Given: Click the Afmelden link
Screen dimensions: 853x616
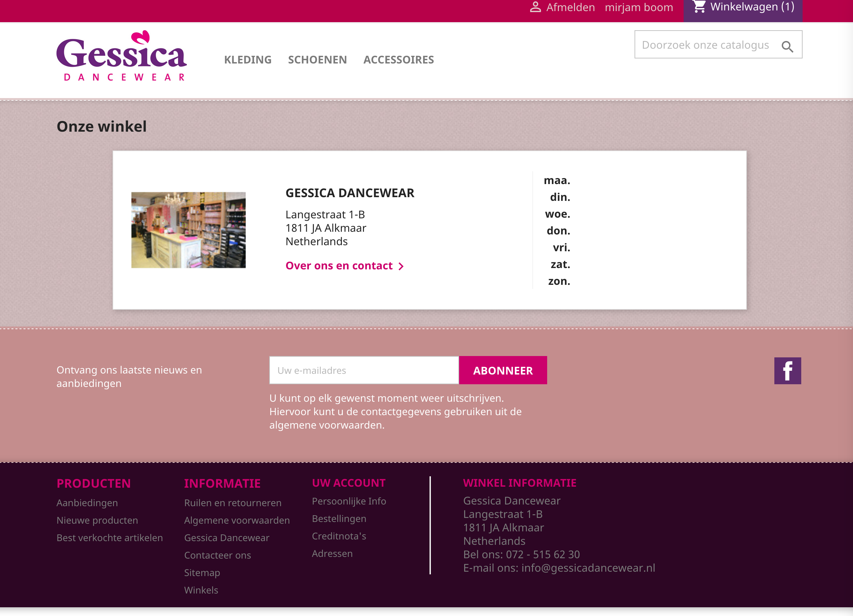Looking at the screenshot, I should point(570,7).
